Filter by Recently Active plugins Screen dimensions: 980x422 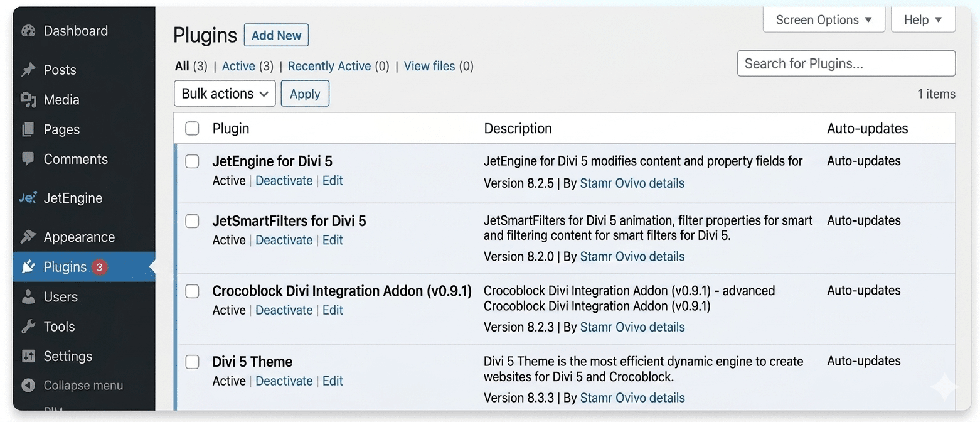pos(329,66)
